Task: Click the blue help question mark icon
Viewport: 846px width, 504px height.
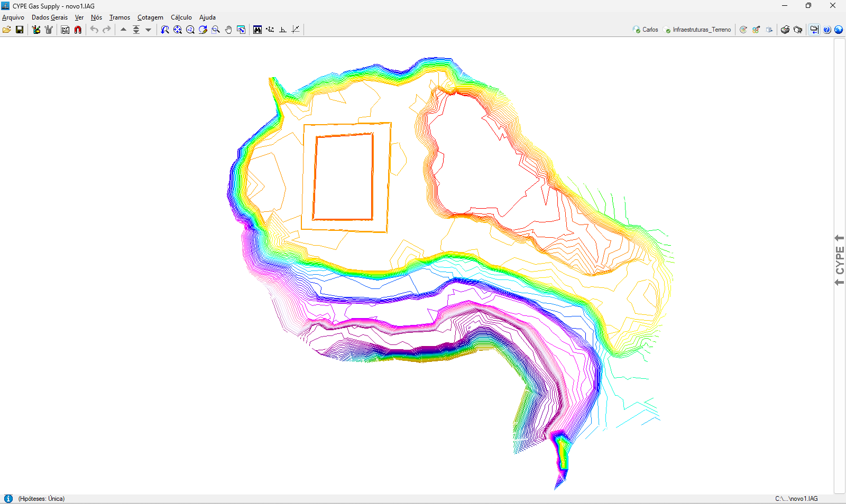Action: pos(827,30)
